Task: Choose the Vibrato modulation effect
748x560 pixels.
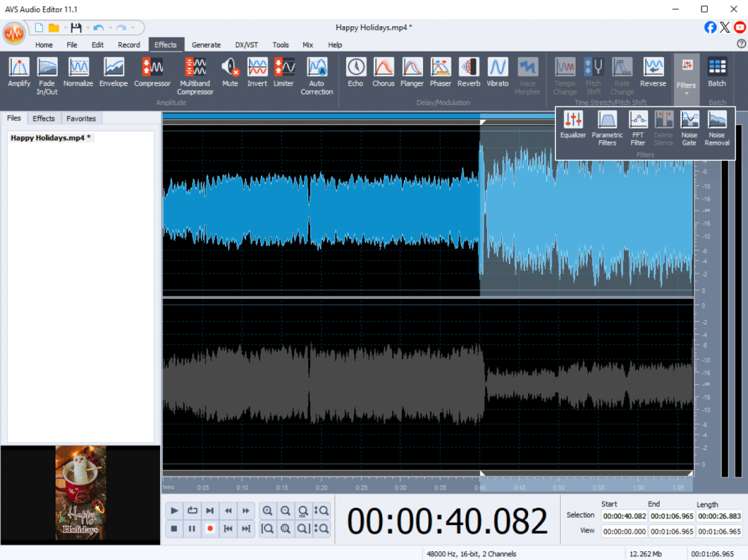Action: (x=497, y=72)
